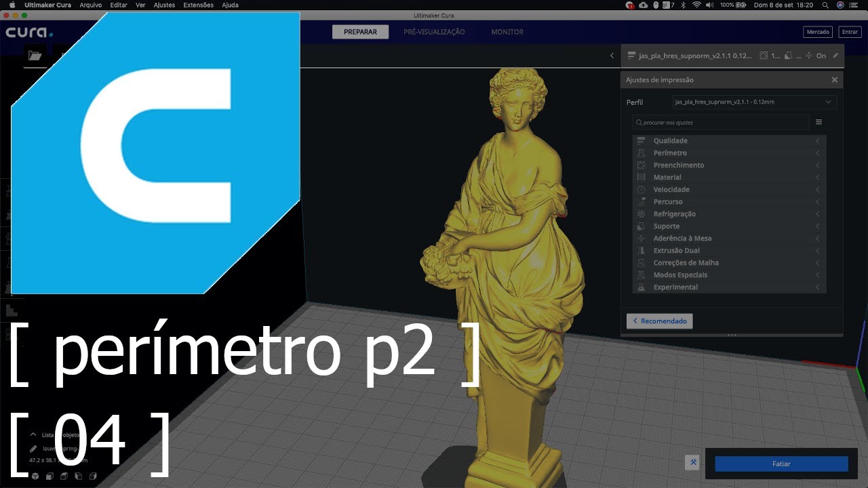This screenshot has width=868, height=488.
Task: Click the tools icon beside Fatiar
Action: pos(693,463)
